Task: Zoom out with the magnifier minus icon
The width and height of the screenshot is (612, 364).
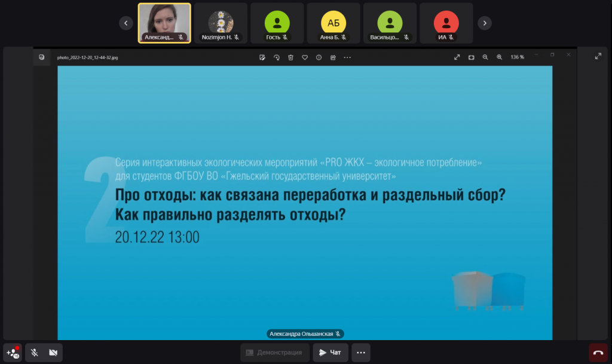Action: pos(485,57)
